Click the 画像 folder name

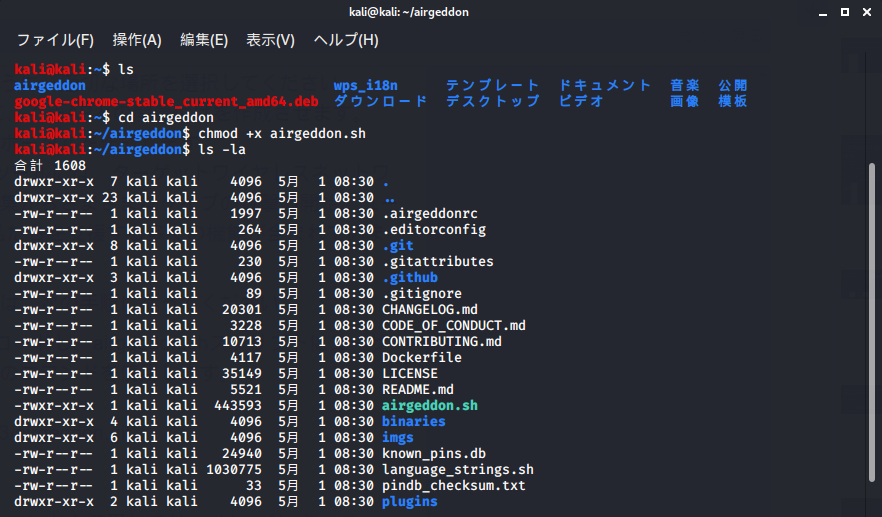[x=685, y=101]
